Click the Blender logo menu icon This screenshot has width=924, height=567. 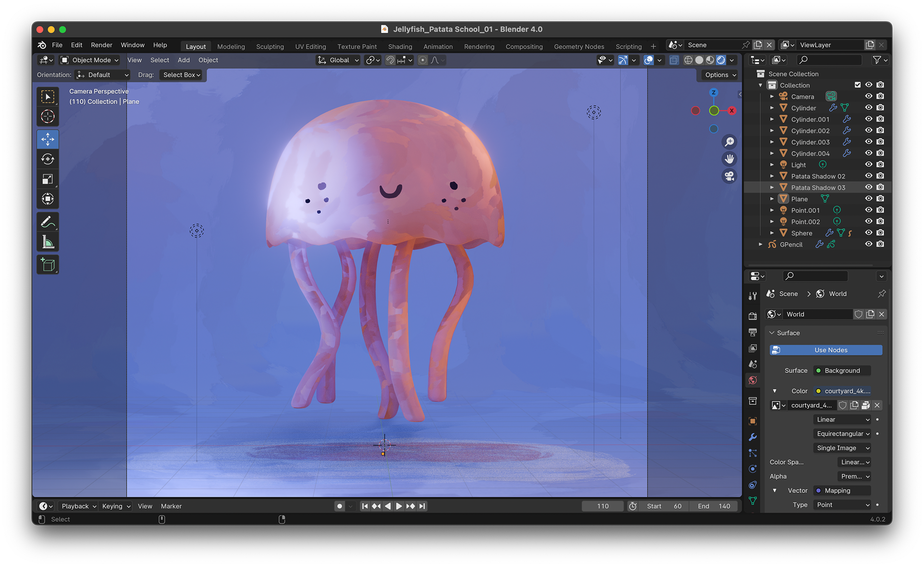coord(42,45)
